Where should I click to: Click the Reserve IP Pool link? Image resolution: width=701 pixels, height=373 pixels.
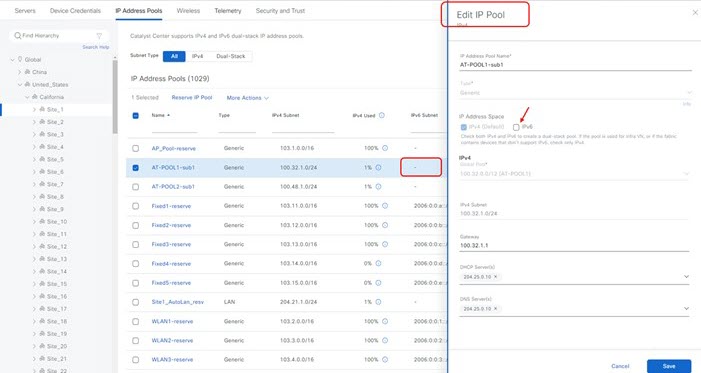192,97
